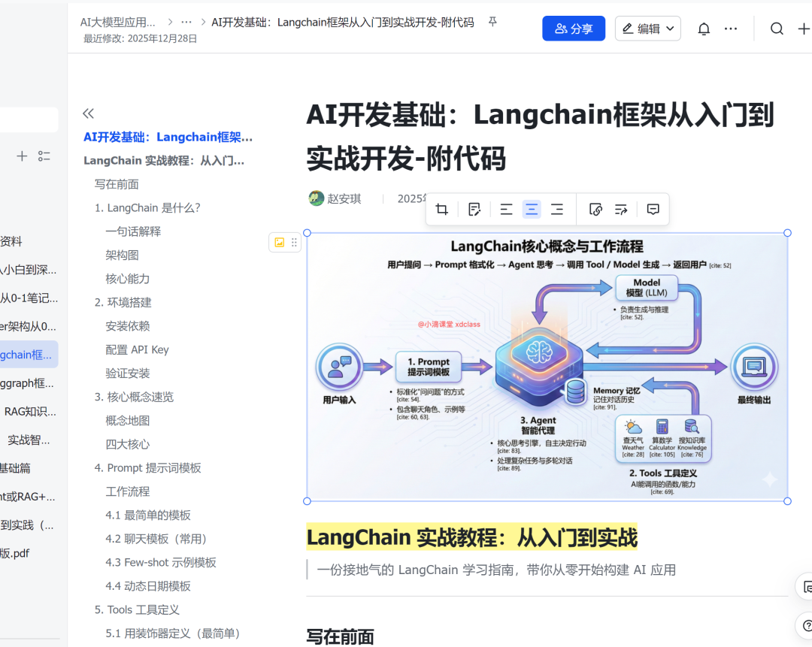Open search with the magnifier icon

pyautogui.click(x=777, y=29)
